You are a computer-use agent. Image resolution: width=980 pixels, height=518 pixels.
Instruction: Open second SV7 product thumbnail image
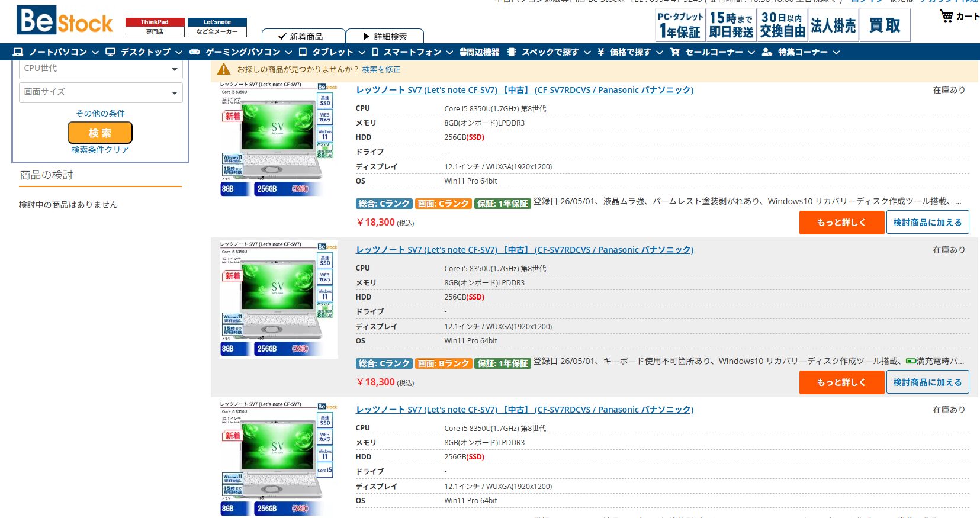coord(278,300)
